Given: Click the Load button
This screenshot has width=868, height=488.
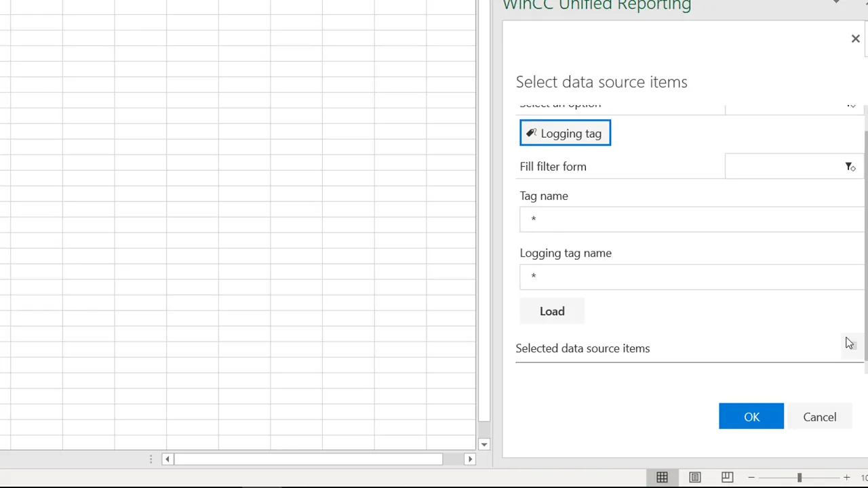Looking at the screenshot, I should point(552,311).
